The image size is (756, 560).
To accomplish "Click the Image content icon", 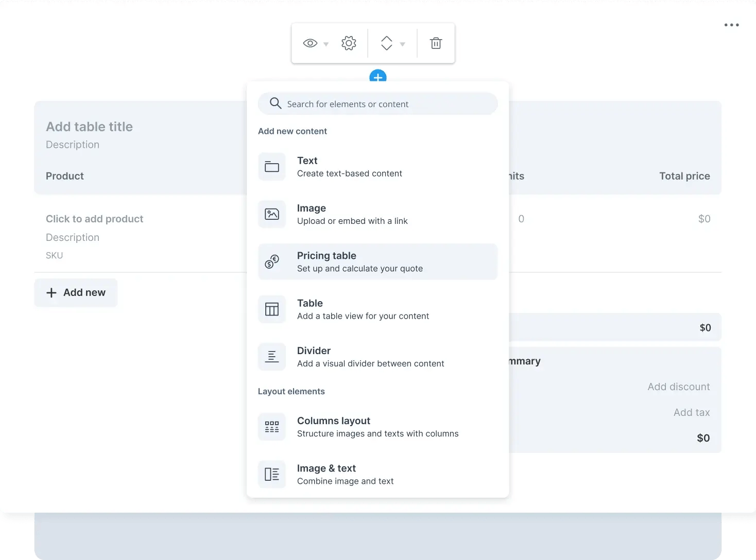I will pyautogui.click(x=272, y=214).
